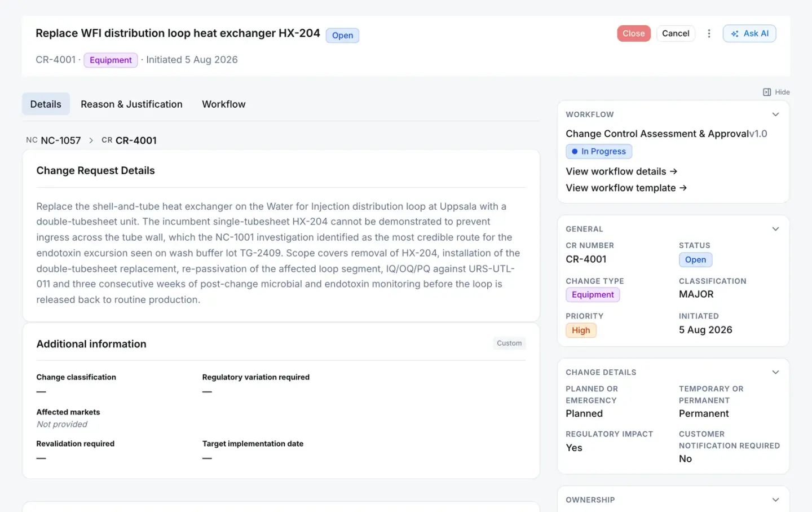Click the Open status badge beside the title
Viewport: 812px width, 512px height.
(x=342, y=36)
